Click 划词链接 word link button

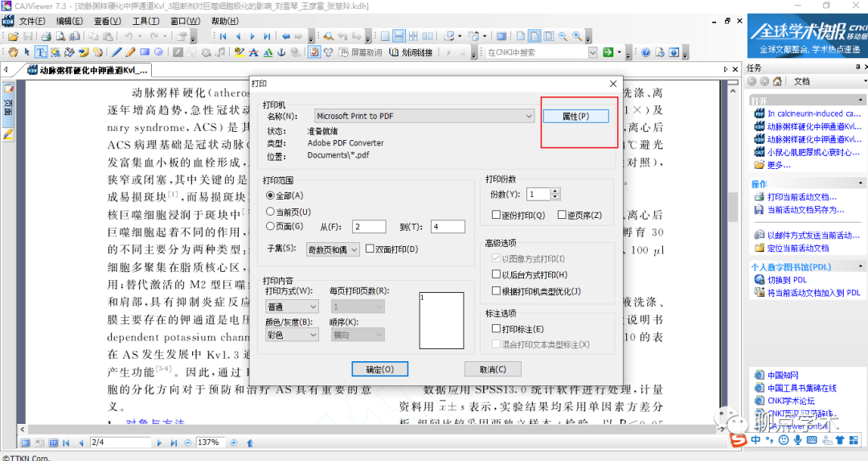tap(411, 52)
